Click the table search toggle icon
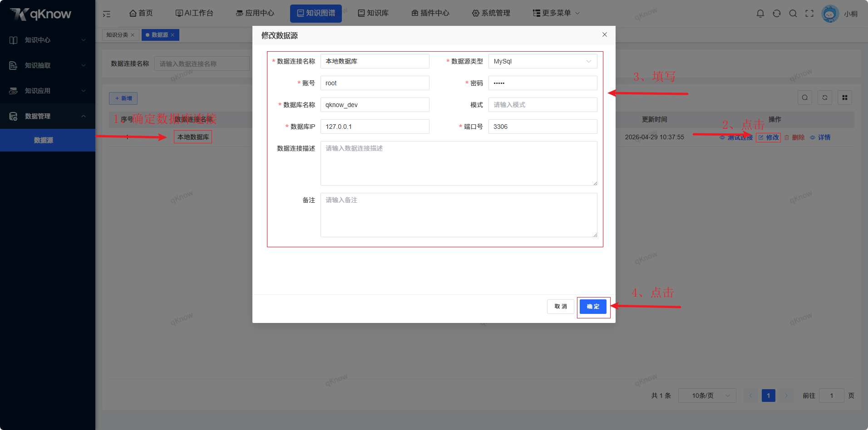 805,98
